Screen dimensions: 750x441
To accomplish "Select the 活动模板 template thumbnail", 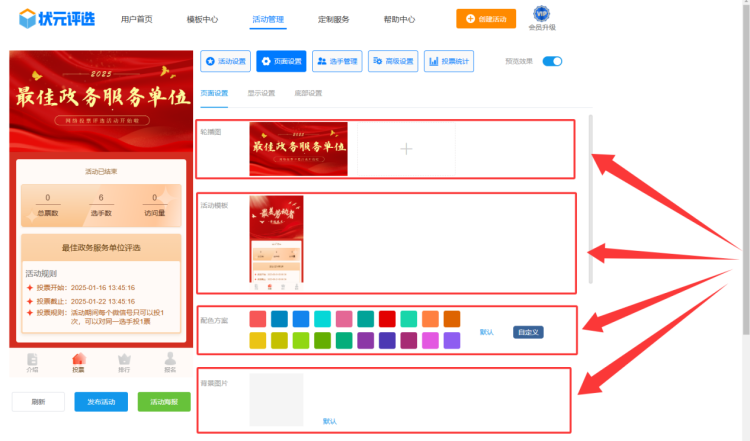I will (276, 239).
